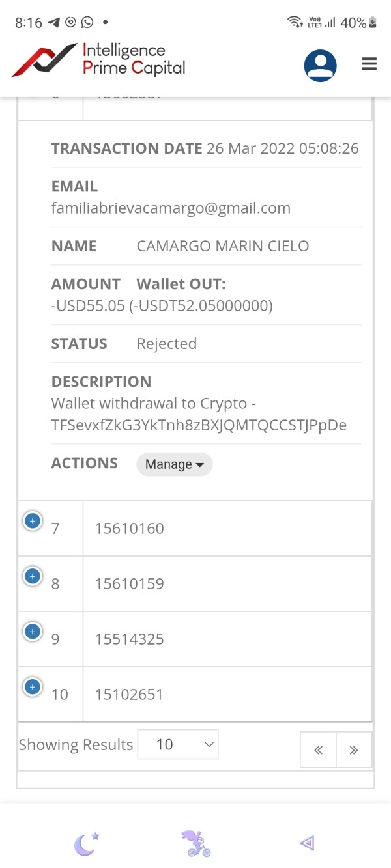Go to the next results page
The image size is (391, 868).
coord(354,750)
